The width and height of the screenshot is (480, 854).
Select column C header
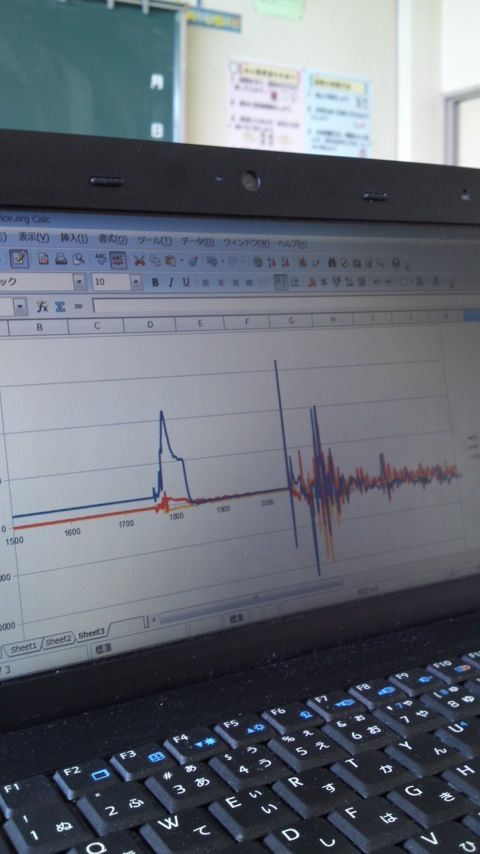click(x=96, y=326)
